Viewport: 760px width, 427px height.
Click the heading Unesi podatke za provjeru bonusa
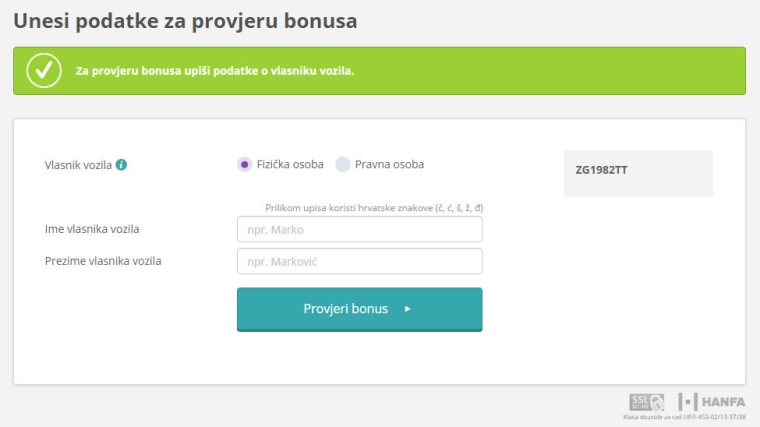coord(185,21)
